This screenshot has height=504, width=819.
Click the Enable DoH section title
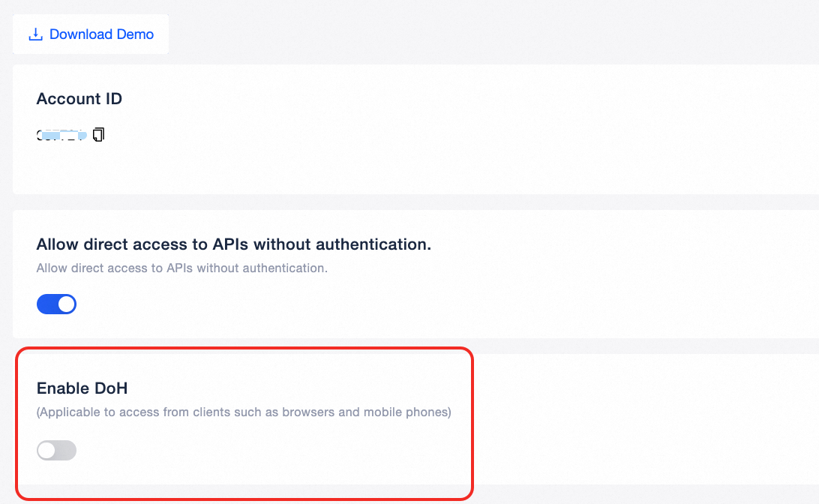[82, 388]
